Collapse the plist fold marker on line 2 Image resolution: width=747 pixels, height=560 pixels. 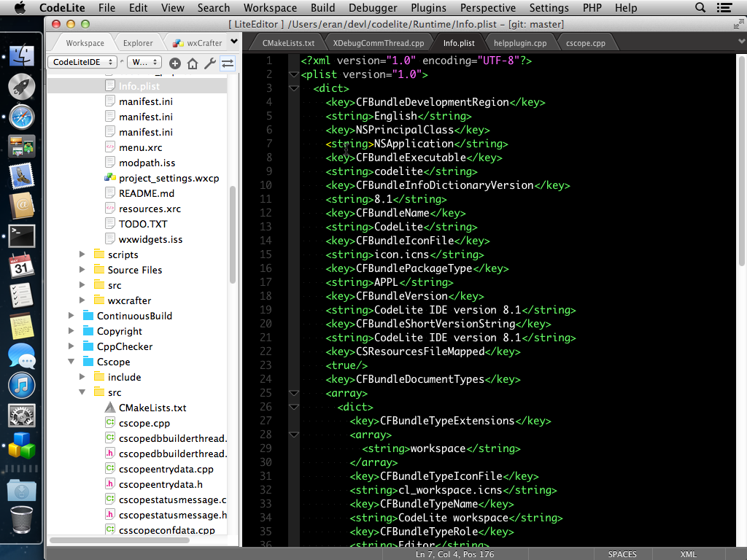(x=294, y=75)
